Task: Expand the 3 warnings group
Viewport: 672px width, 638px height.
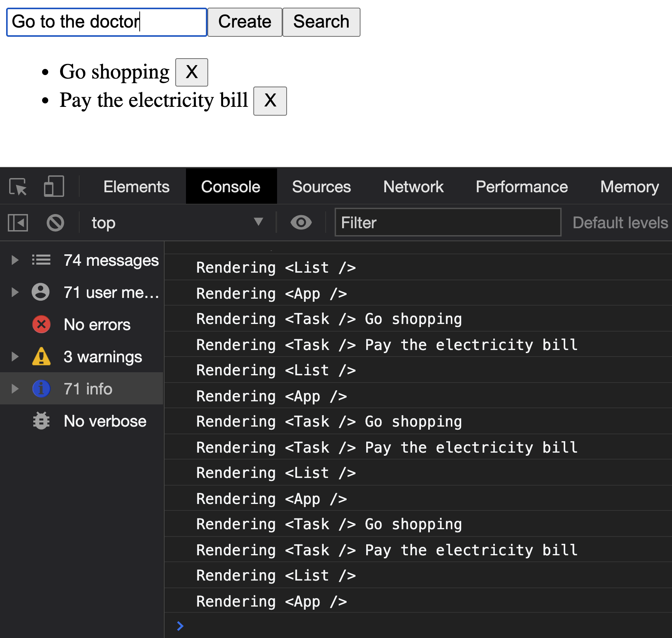Action: pos(15,357)
